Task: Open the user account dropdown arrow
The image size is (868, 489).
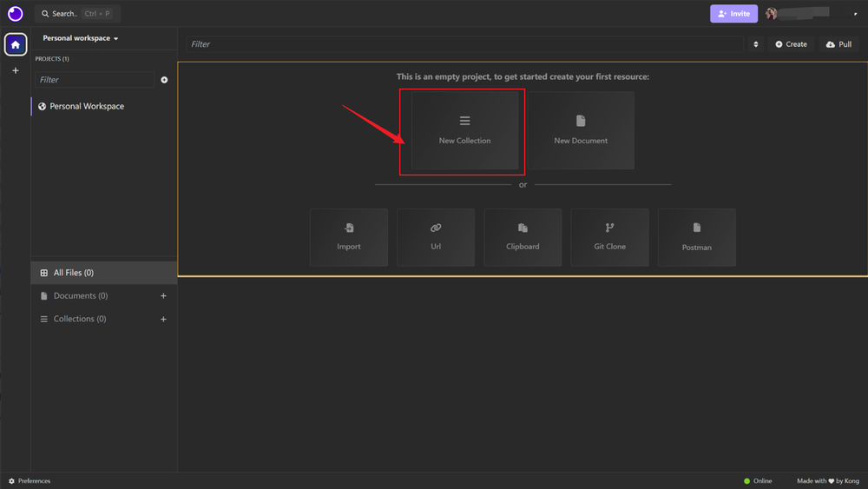Action: [855, 14]
